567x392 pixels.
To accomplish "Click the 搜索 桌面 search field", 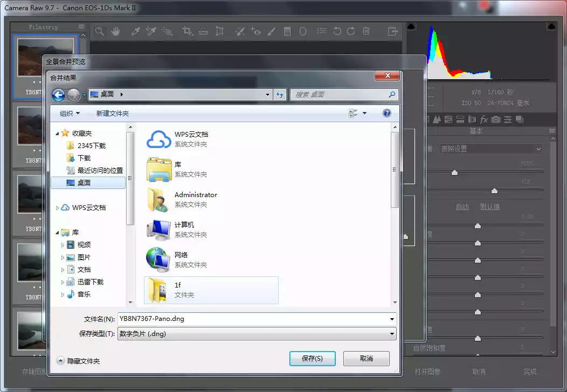I will coord(340,95).
